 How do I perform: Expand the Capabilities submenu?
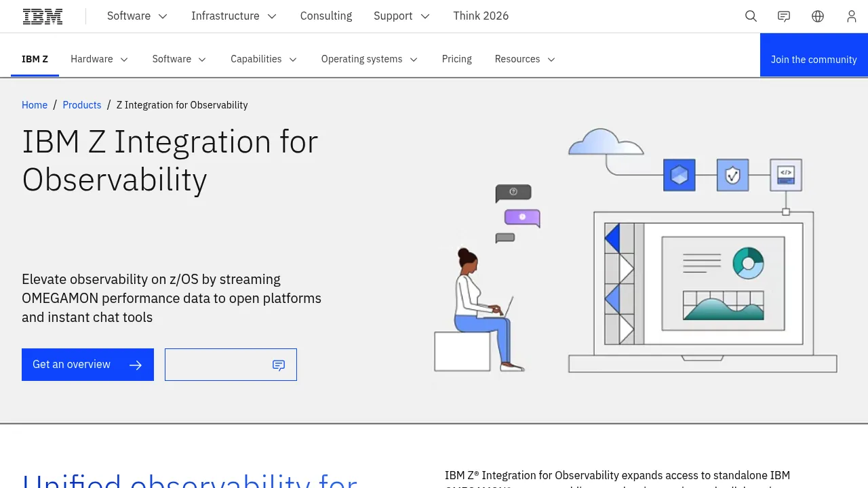coord(264,59)
